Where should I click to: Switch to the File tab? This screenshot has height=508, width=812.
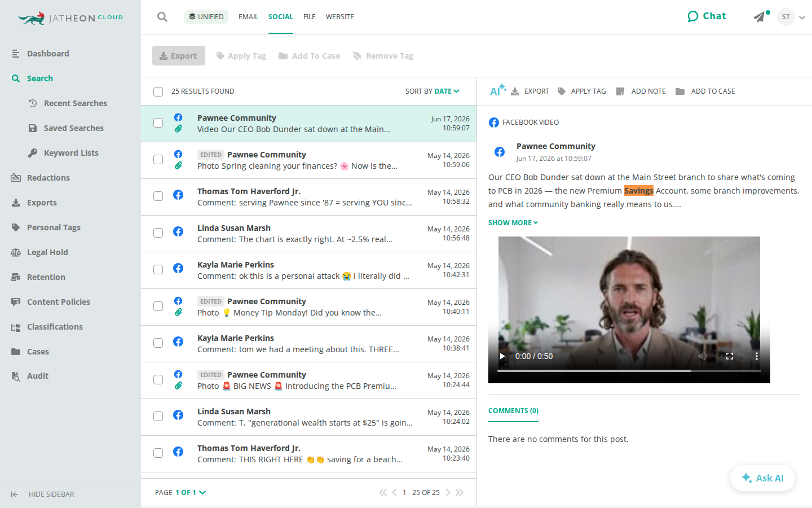tap(309, 17)
